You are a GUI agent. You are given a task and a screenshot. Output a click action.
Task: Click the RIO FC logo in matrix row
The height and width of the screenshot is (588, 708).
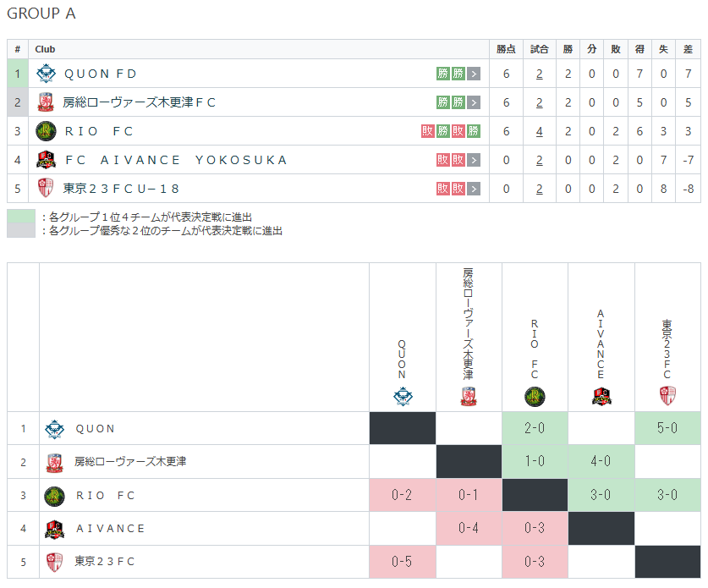coord(54,496)
